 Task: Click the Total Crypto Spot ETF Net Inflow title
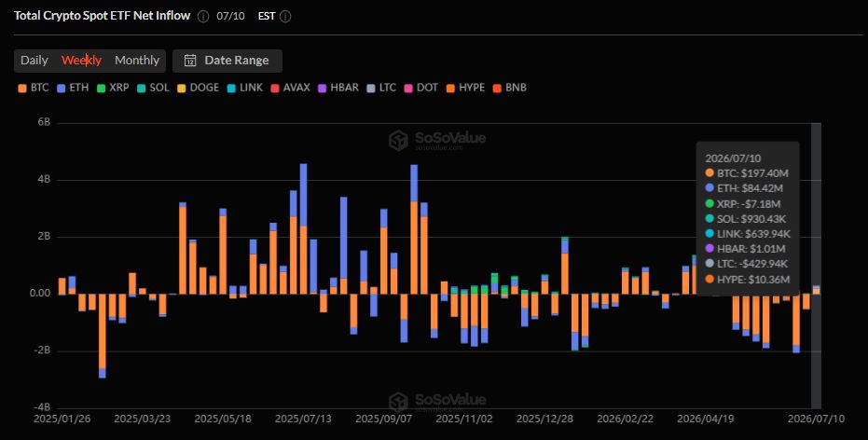click(102, 16)
